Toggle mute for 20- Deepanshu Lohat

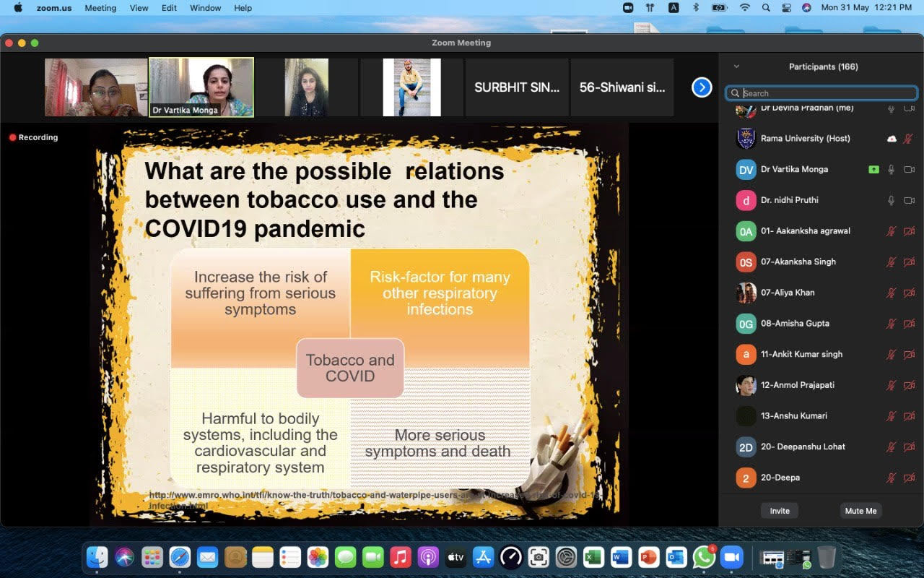(x=892, y=447)
